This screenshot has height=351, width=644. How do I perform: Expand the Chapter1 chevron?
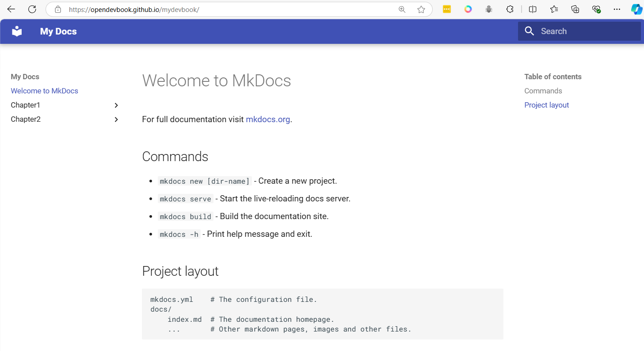click(116, 105)
